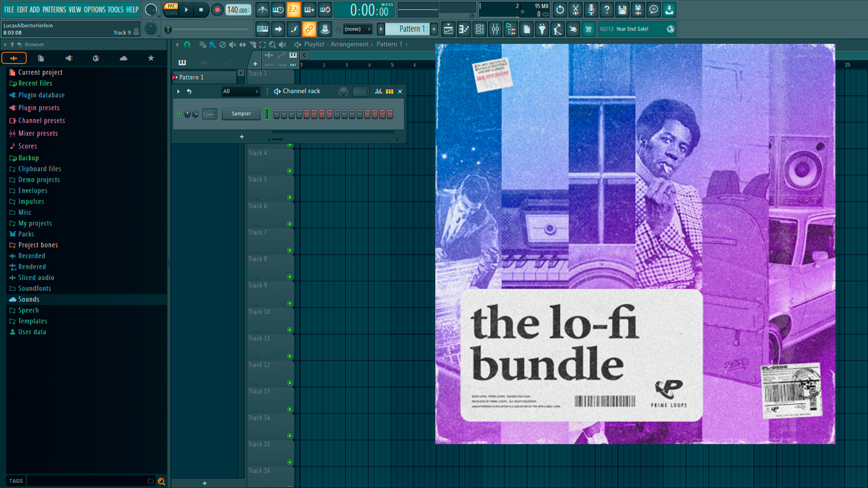Open Channel rack options arrow menu
This screenshot has width=868, height=488.
(179, 91)
